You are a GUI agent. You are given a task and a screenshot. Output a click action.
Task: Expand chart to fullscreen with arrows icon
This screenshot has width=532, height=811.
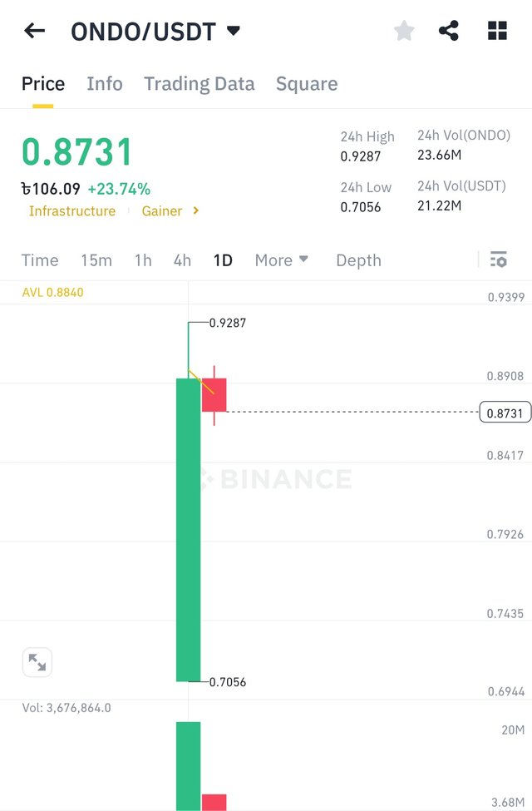coord(37,662)
